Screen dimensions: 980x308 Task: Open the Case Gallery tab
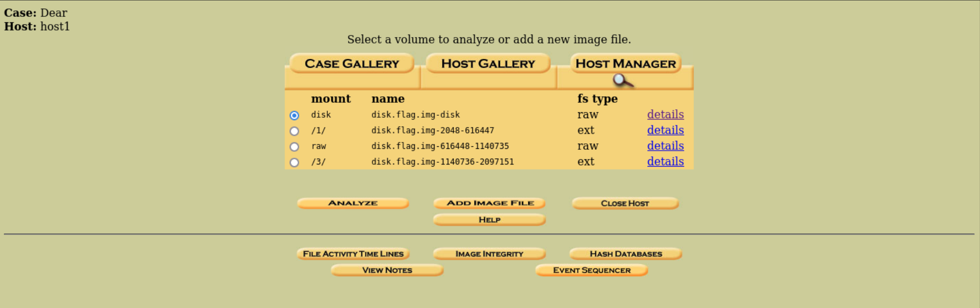(352, 63)
